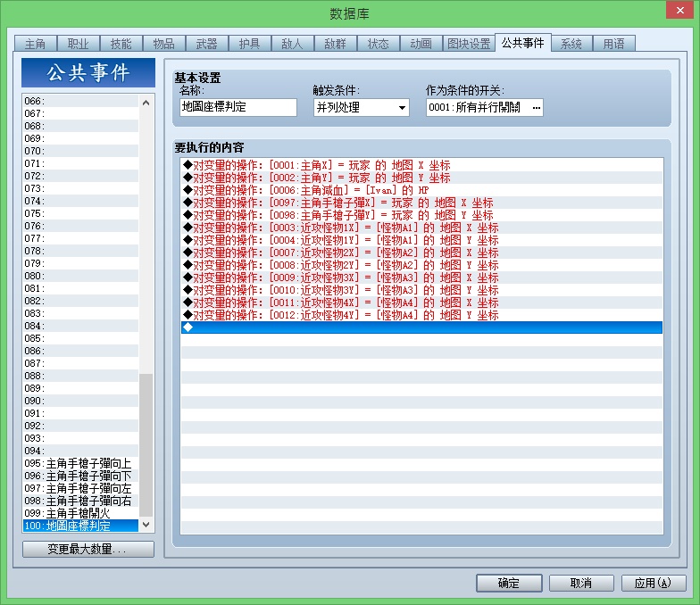Select command line [0012:近攻怪物4Y]
Screen dimensions: 700x605
(x=421, y=315)
